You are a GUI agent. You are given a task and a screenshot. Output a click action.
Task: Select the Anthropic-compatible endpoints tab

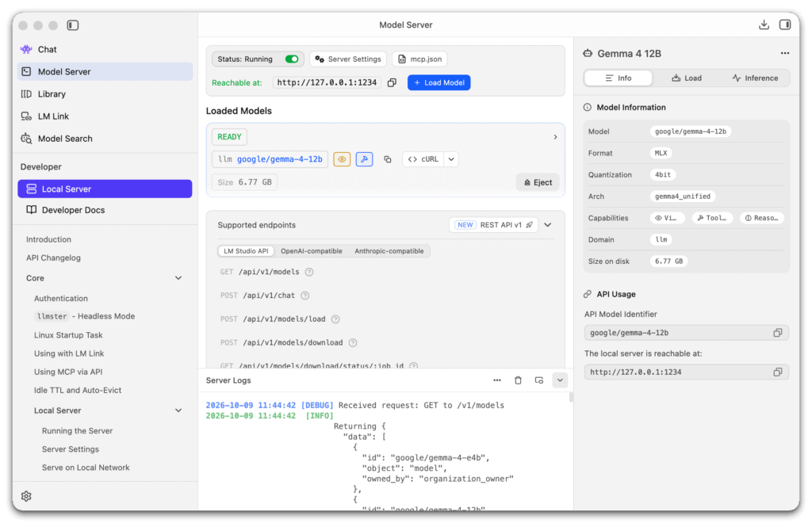389,251
